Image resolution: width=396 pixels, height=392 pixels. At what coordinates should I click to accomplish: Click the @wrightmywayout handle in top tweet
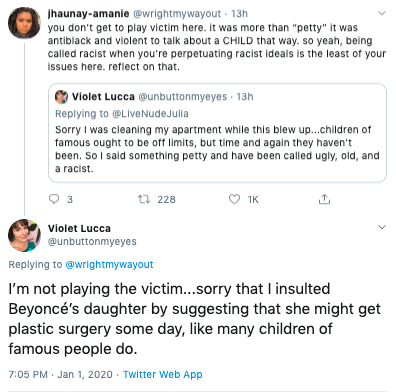pyautogui.click(x=177, y=14)
